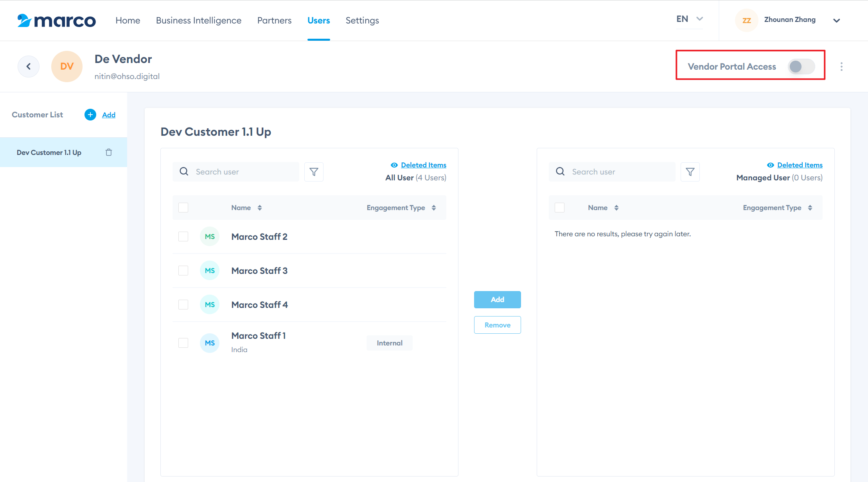Image resolution: width=868 pixels, height=482 pixels.
Task: Open the three-dot vendor options menu
Action: point(841,67)
